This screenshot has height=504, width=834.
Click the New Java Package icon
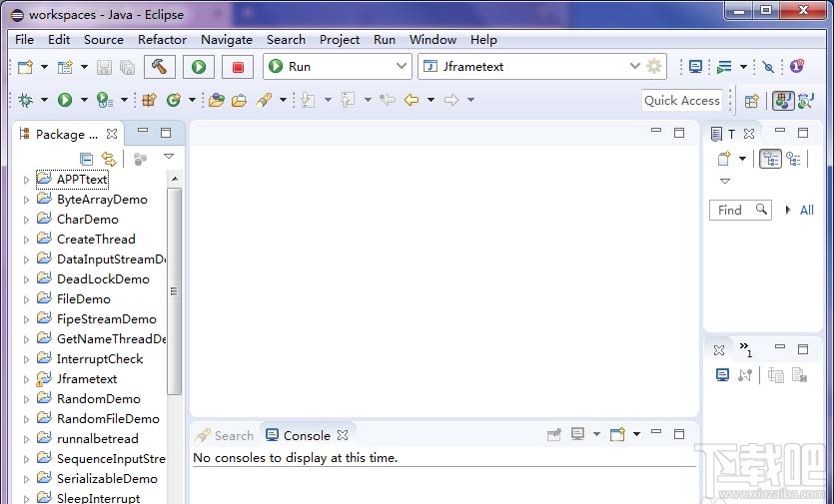[x=149, y=100]
